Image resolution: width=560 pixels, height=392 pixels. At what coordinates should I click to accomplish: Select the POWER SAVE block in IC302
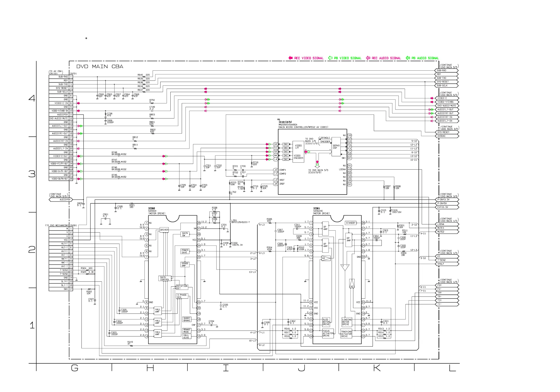[185, 251]
